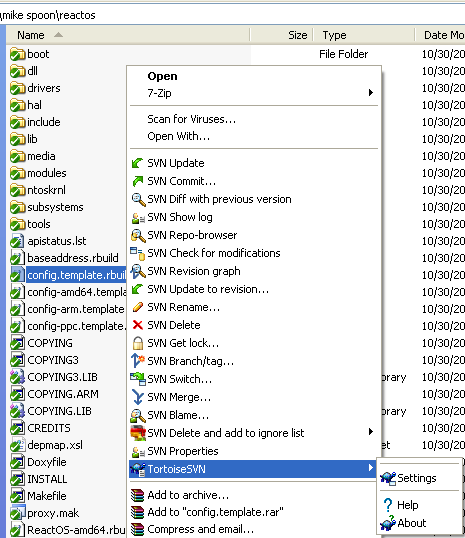Screen dimensions: 465x538
Task: Choose Open in the context menu
Action: pyautogui.click(x=162, y=76)
